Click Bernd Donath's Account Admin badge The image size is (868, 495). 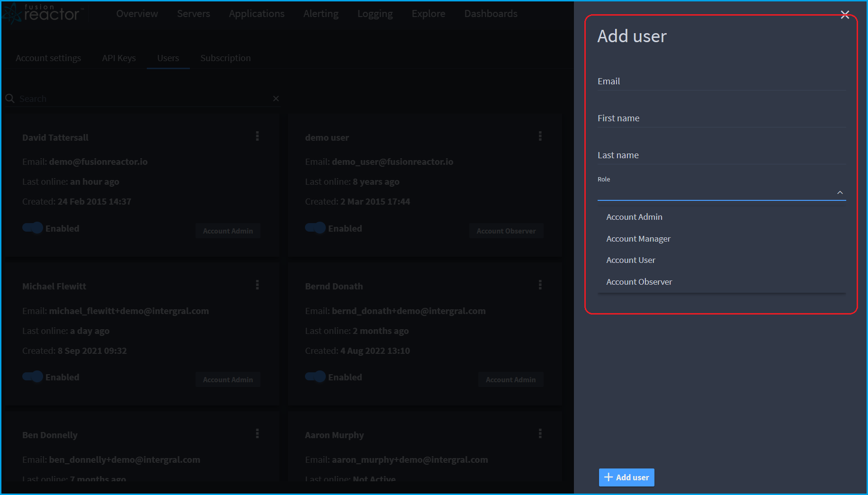pyautogui.click(x=510, y=379)
